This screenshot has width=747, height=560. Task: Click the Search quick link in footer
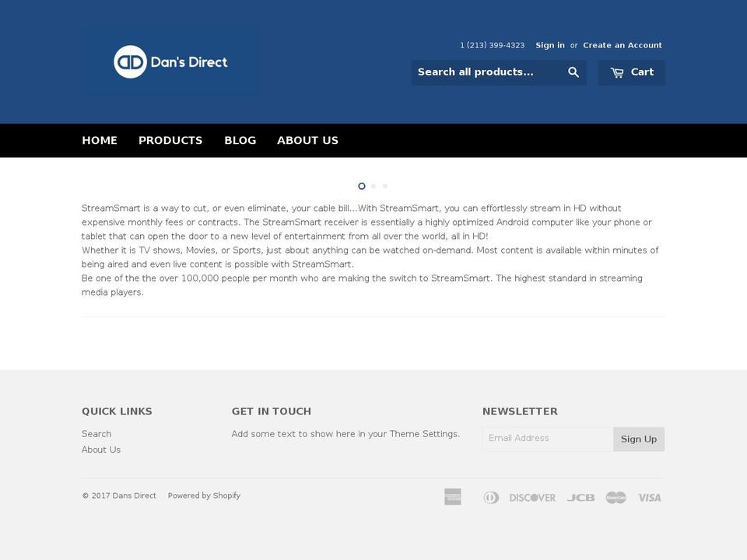96,434
